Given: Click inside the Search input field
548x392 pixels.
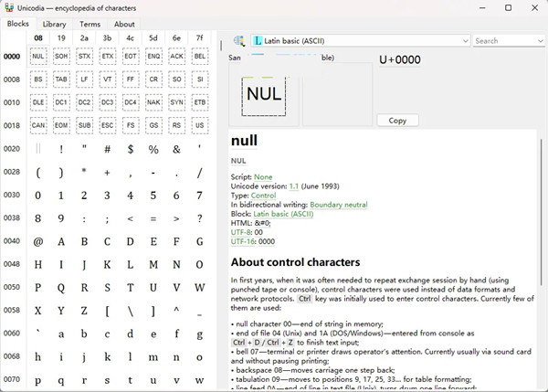Looking at the screenshot, I should pyautogui.click(x=502, y=41).
